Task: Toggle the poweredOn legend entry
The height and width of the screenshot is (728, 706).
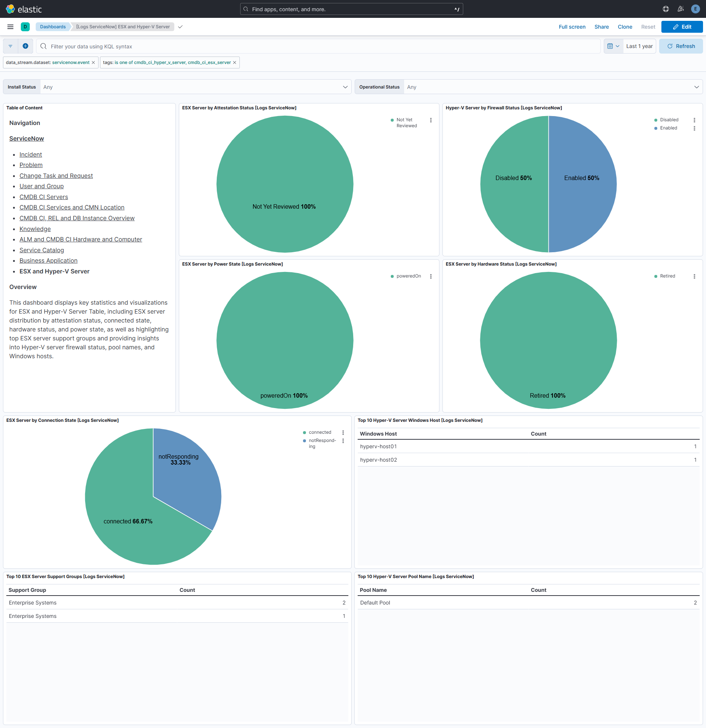Action: (x=408, y=276)
